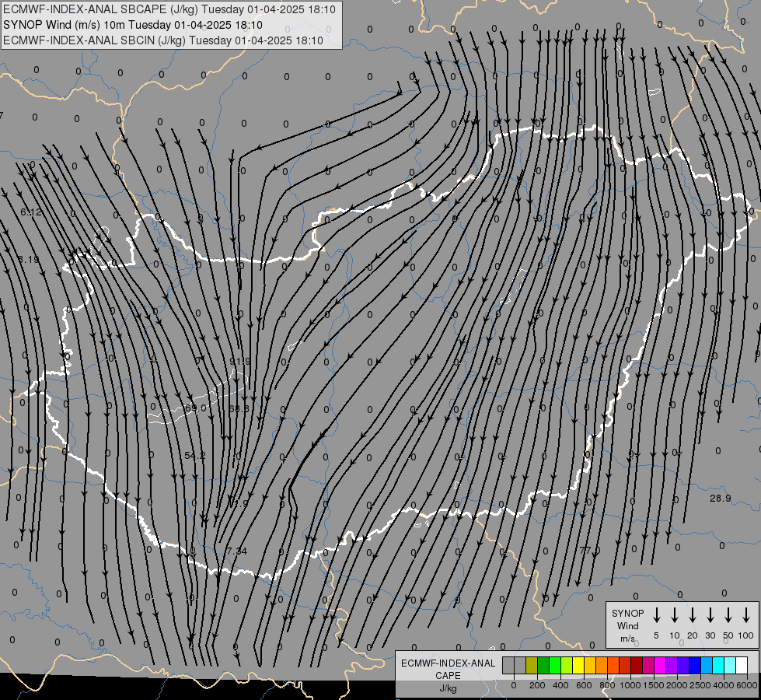The width and height of the screenshot is (761, 700).
Task: Click the 600 tick label on CAPE scale
Action: (x=584, y=685)
